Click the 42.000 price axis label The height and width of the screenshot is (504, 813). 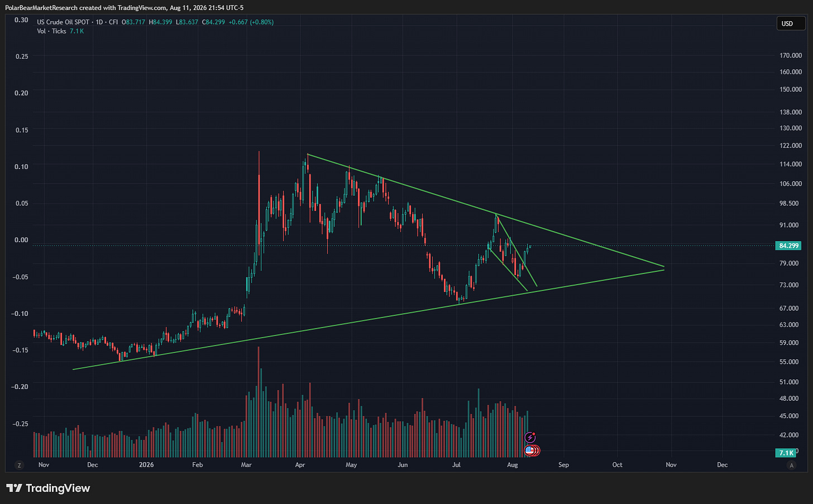[x=790, y=435]
